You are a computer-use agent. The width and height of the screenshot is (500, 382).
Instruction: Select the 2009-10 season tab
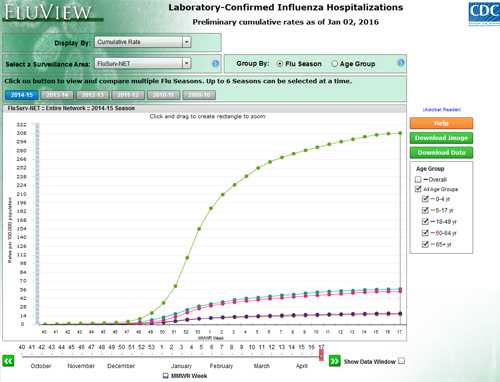[x=199, y=95]
